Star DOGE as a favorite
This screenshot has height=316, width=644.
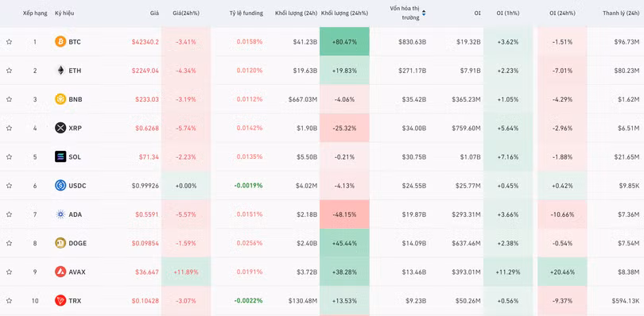coord(9,243)
